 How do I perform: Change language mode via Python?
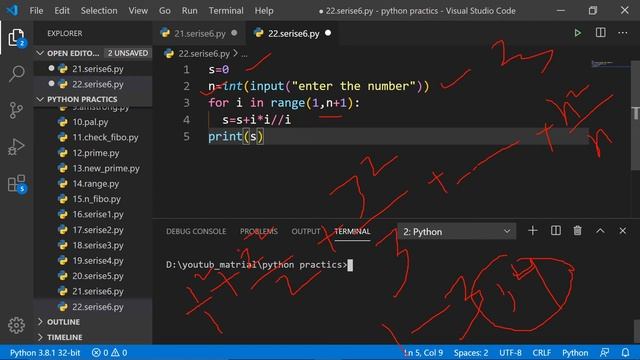(575, 352)
